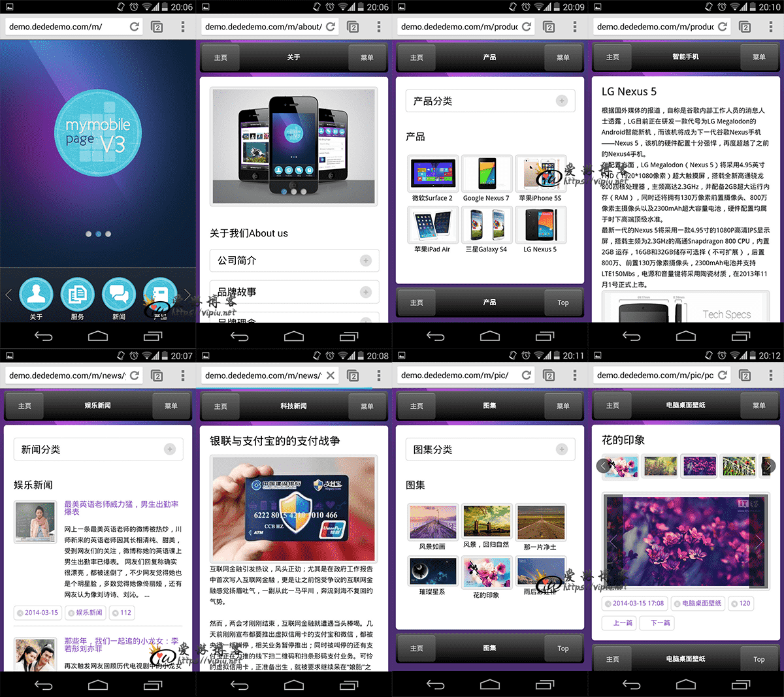Expand the 品牌故事 section

[294, 292]
